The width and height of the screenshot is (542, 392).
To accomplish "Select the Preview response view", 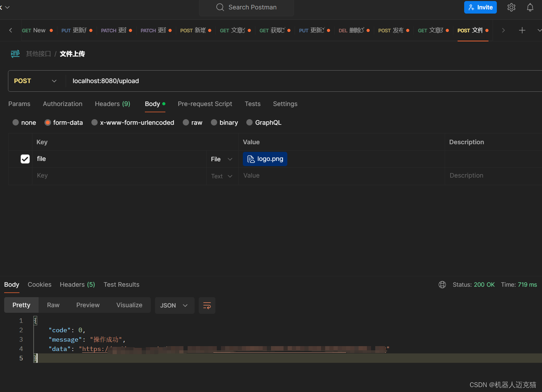I will point(88,305).
